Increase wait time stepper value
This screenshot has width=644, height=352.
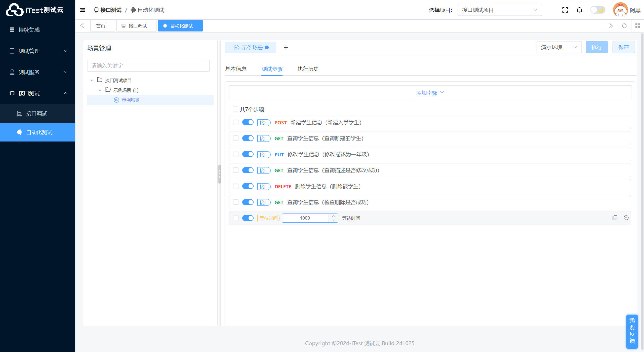333,216
